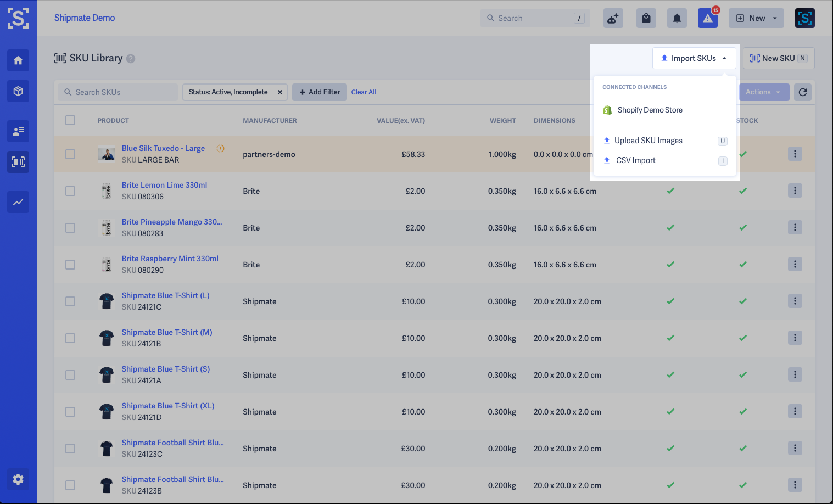Click in the Search SKUs field
Screen dimensions: 833x504
click(118, 92)
